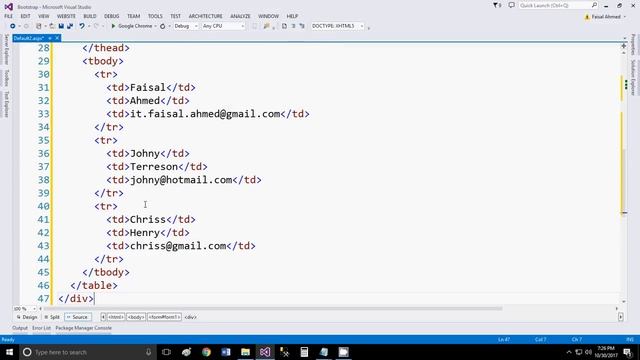Open the FILE menu
The height and width of the screenshot is (360, 640).
coord(9,16)
